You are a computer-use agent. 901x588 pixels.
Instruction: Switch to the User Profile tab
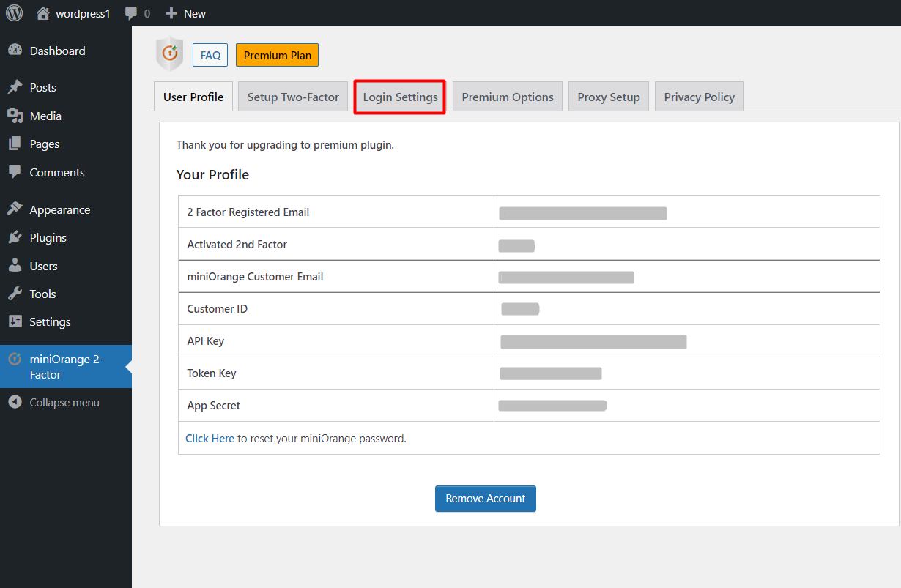(x=193, y=97)
